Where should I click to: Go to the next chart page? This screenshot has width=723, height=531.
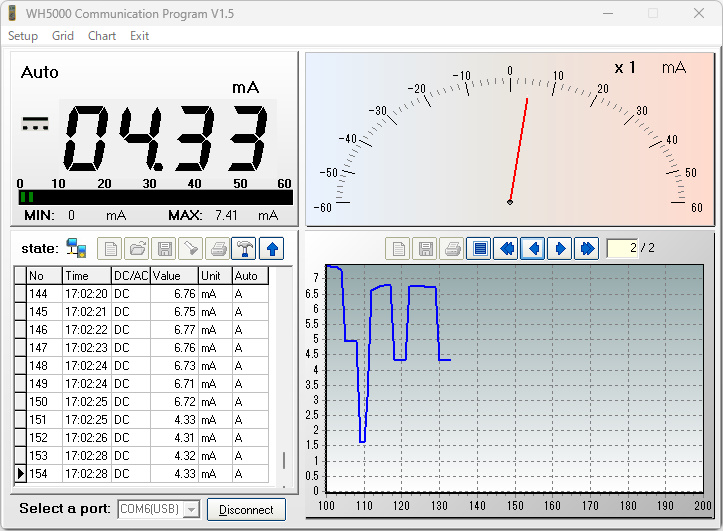(x=560, y=248)
